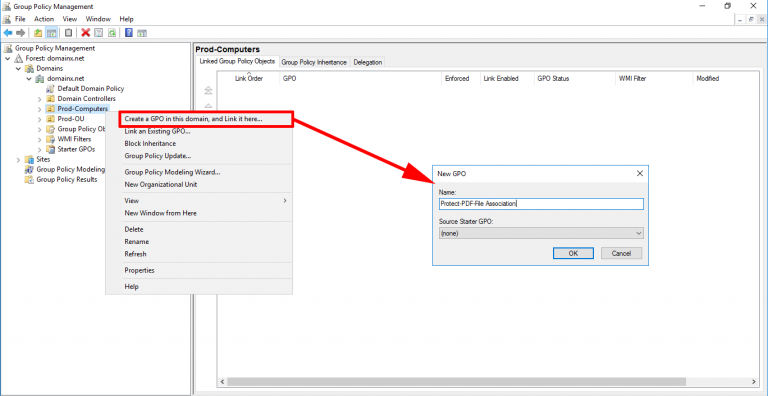Click the Sites node icon in tree
Screen dimensions: 768x396
tap(29, 159)
